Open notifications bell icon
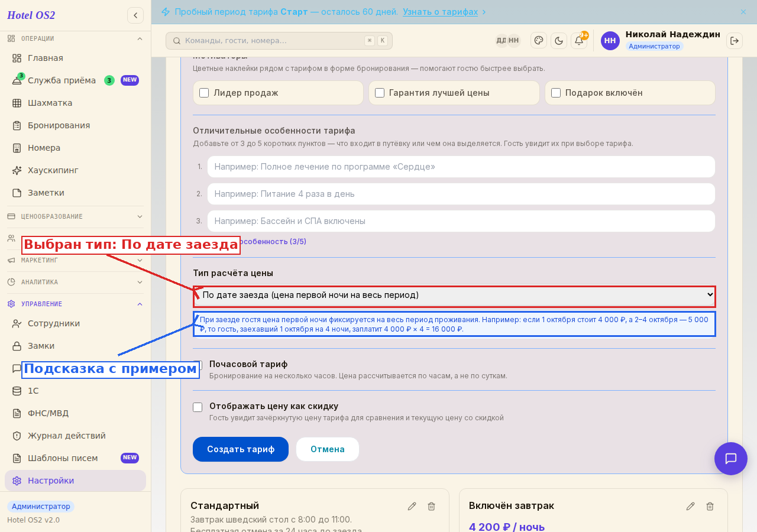Screen dimensions: 757x532 tap(579, 40)
